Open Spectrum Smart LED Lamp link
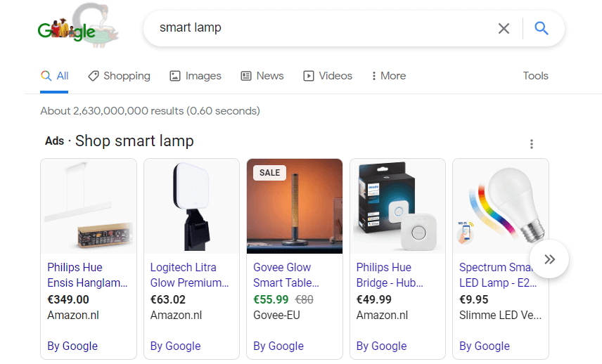The image size is (602, 364). (x=498, y=275)
